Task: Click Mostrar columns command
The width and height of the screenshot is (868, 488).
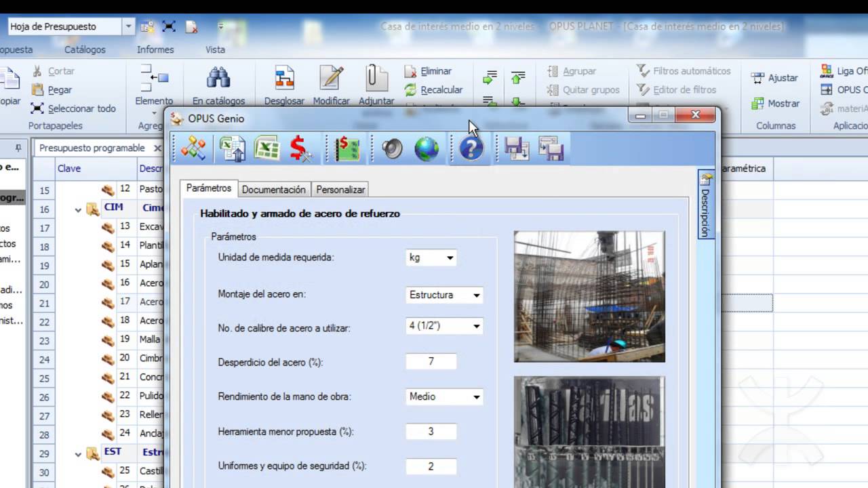Action: [x=775, y=104]
